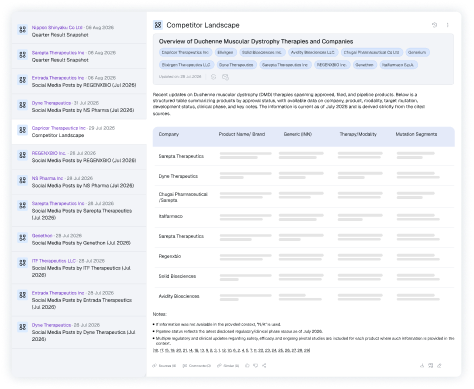Select the Genethon tag chip in second row
The height and width of the screenshot is (389, 474).
(364, 65)
